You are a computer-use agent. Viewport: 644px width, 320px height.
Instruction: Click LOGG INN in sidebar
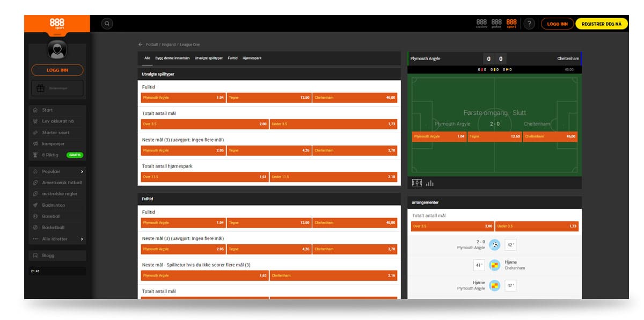(57, 70)
